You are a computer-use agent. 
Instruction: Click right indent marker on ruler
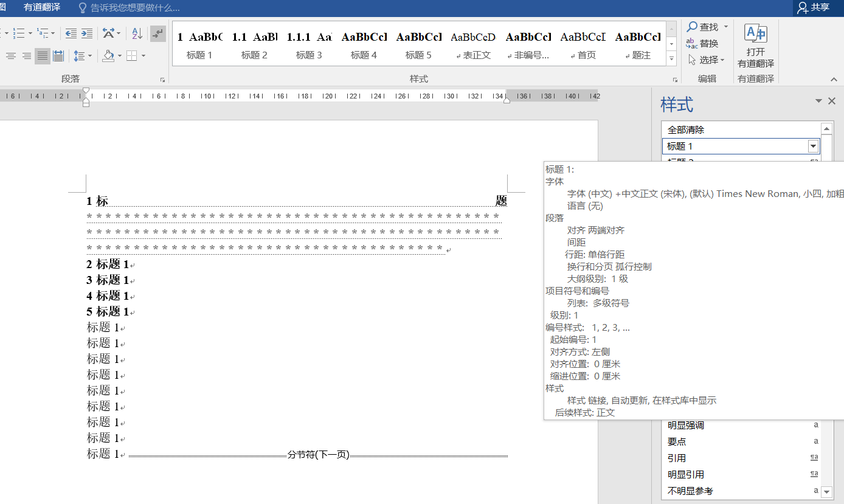point(507,100)
